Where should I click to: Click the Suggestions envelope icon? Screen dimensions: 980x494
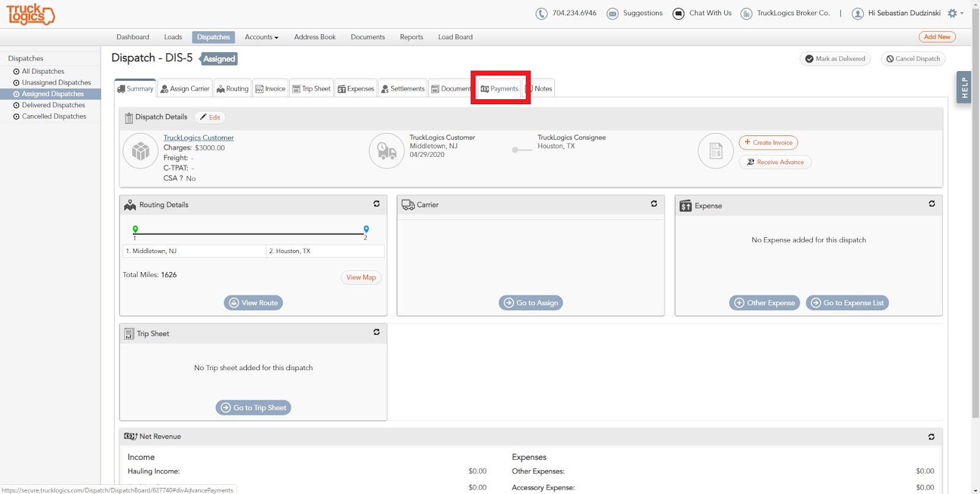pyautogui.click(x=612, y=13)
